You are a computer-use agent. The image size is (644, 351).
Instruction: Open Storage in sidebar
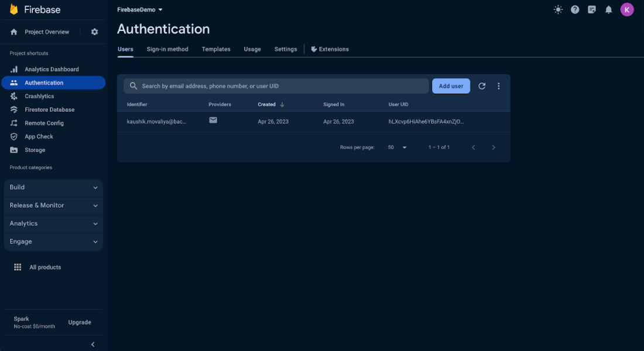[x=35, y=150]
